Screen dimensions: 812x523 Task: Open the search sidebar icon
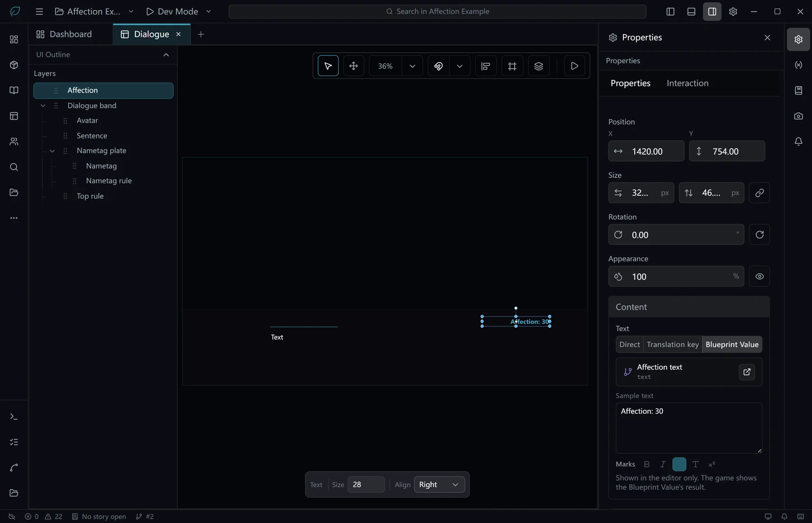click(14, 167)
